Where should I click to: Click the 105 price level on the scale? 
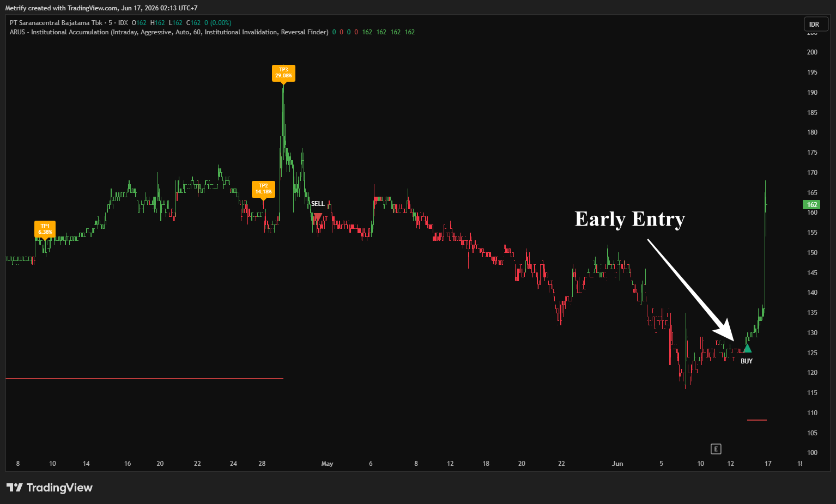(x=812, y=433)
